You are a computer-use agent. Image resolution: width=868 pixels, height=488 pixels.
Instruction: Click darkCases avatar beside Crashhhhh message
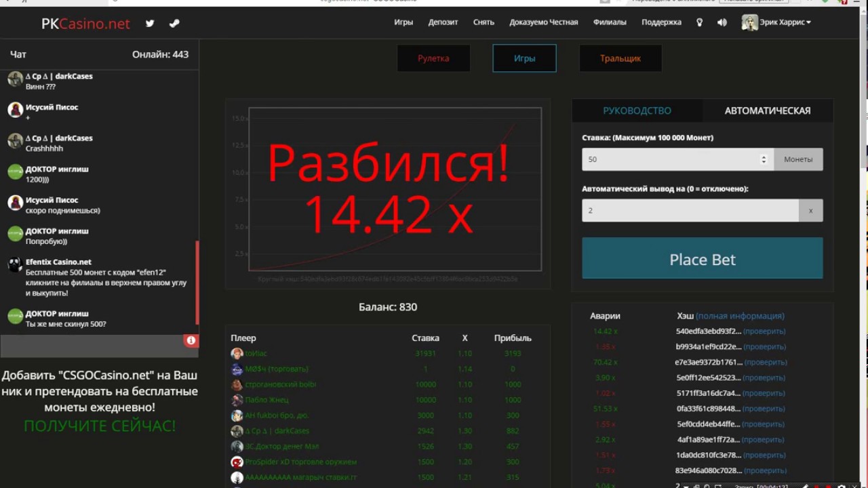point(15,141)
